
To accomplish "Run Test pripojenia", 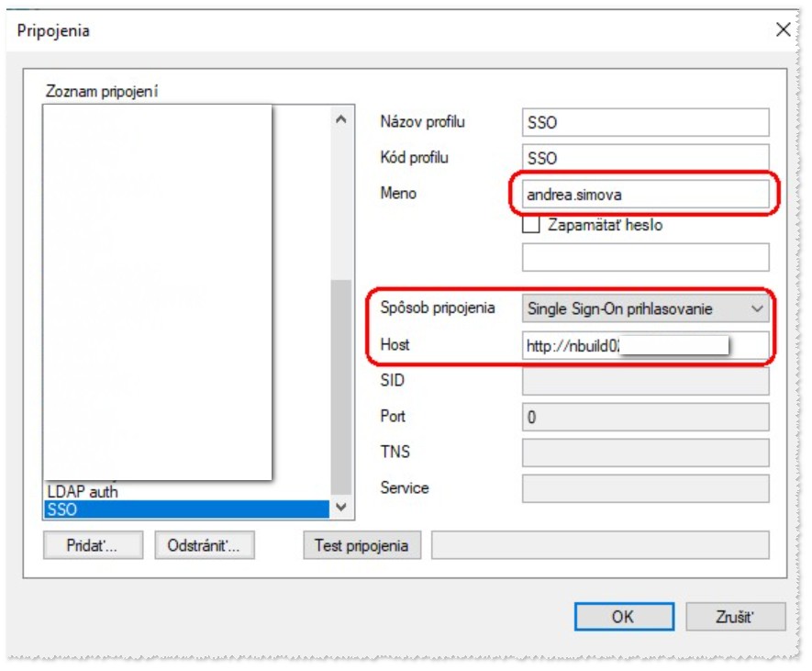I will 362,545.
